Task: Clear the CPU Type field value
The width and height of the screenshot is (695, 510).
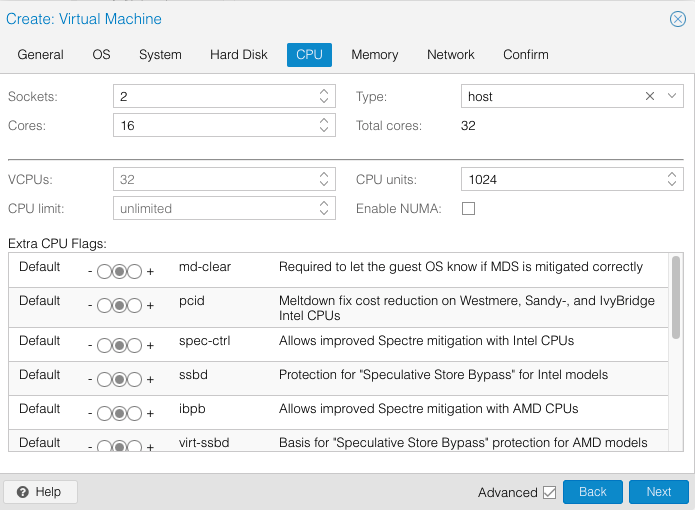Action: pos(650,97)
